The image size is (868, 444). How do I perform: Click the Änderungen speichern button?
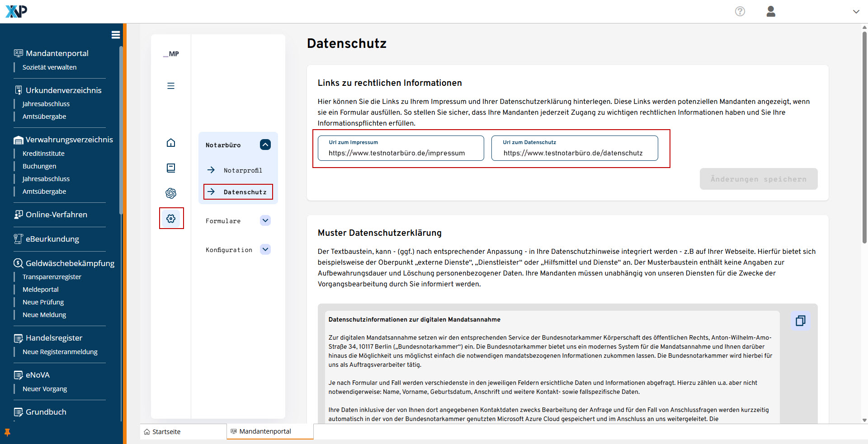pos(758,179)
